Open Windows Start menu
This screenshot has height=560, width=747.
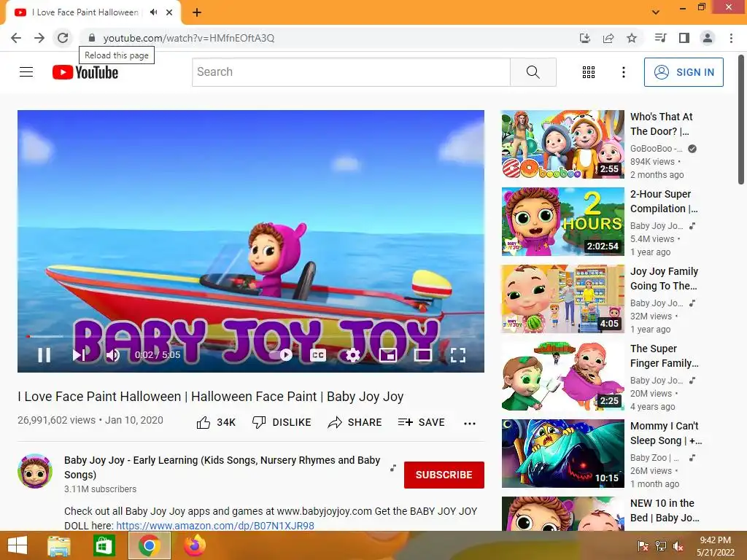point(18,545)
